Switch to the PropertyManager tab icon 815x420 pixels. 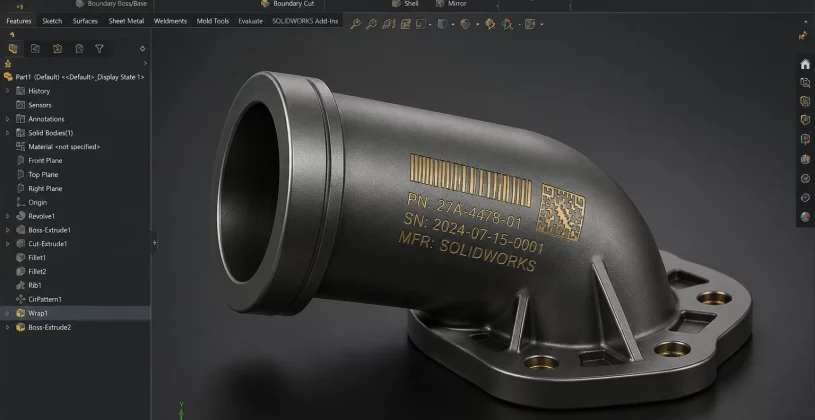[x=35, y=48]
